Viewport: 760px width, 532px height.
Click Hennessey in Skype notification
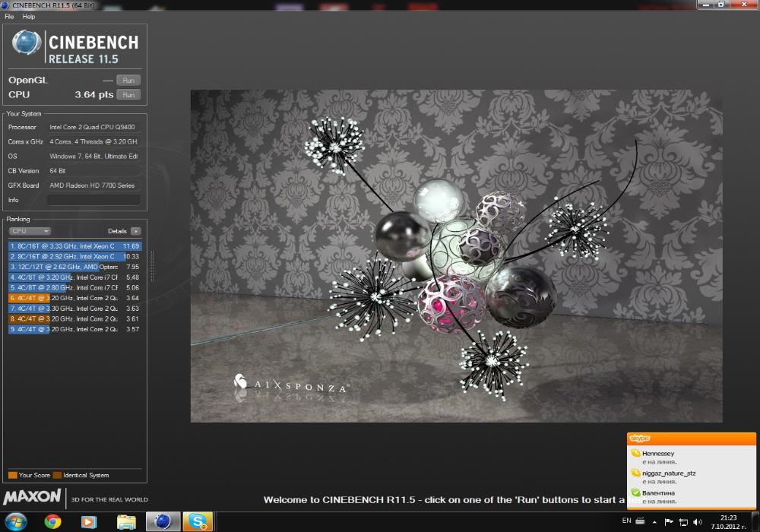657,454
